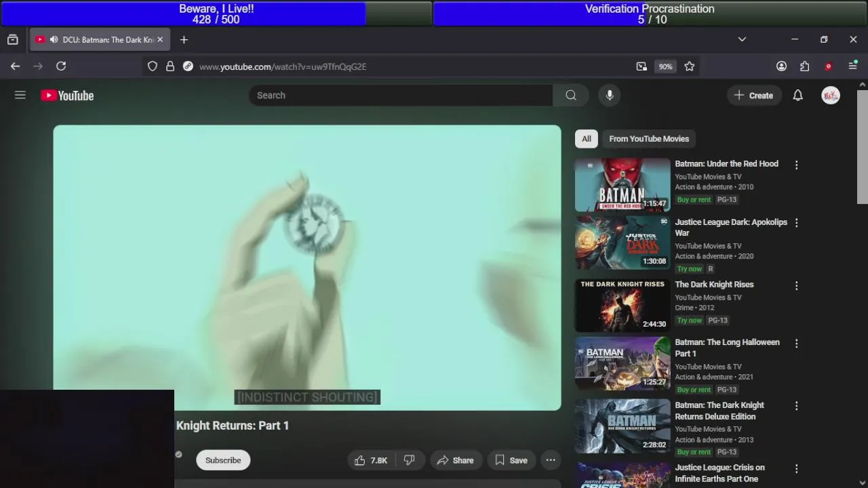Open the site security padlock info
The width and height of the screenshot is (868, 488).
point(170,66)
